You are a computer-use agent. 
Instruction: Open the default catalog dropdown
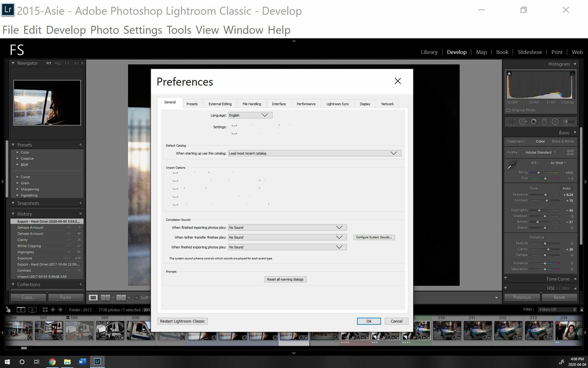[314, 153]
